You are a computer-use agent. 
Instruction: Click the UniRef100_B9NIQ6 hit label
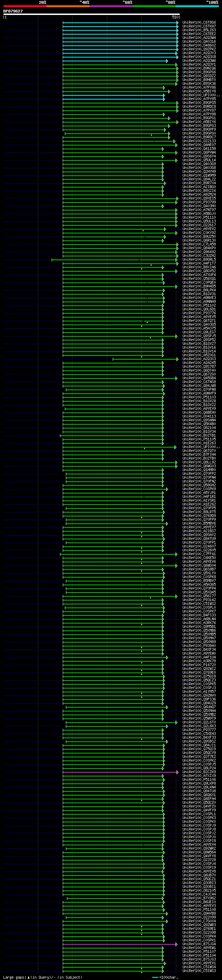coord(199,68)
